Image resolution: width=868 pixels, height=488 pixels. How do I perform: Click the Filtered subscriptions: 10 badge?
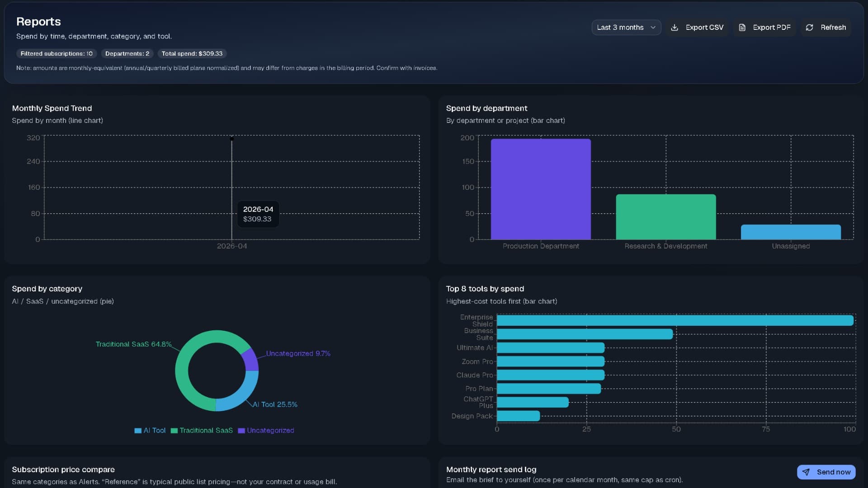[x=57, y=53]
